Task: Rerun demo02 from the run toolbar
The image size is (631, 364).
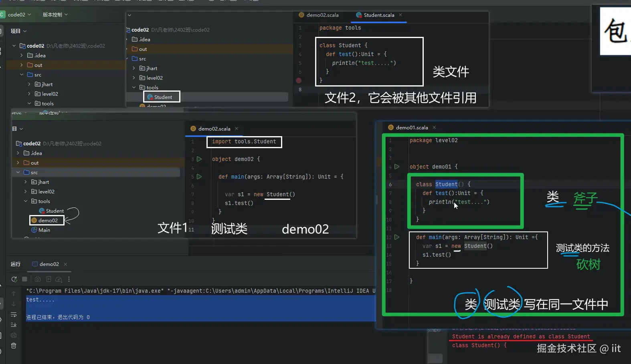Action: [14, 279]
